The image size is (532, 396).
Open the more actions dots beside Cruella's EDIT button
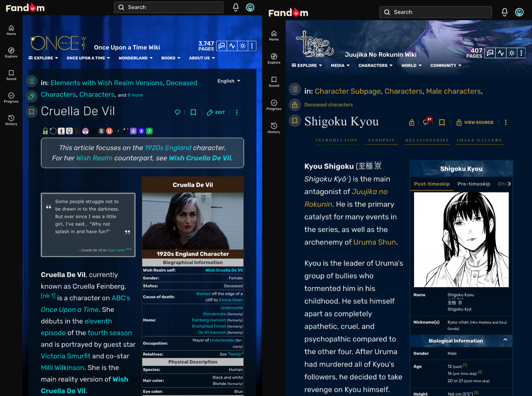point(237,112)
